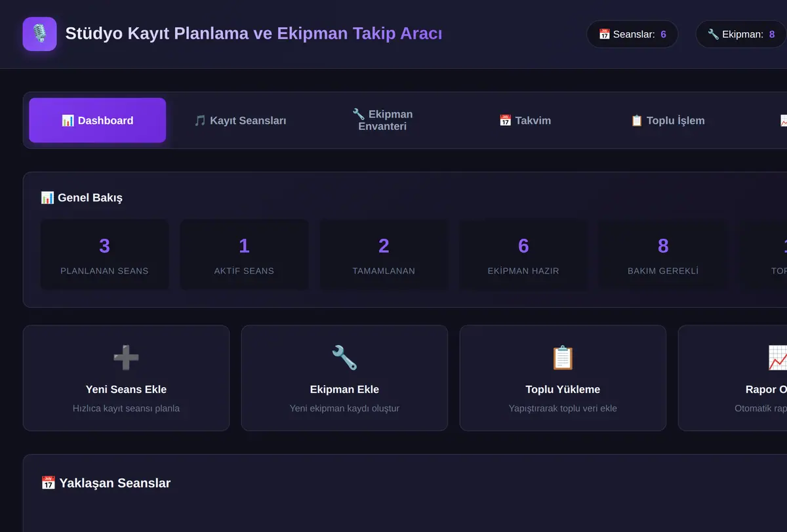Click Toplu Yükleme card title

click(x=563, y=389)
